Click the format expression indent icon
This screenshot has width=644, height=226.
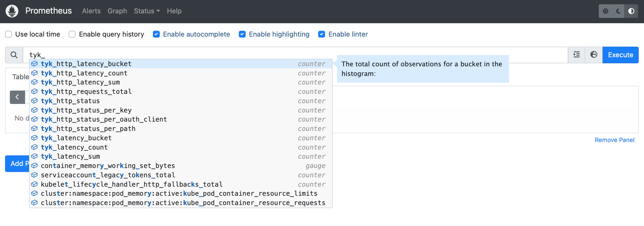pyautogui.click(x=577, y=55)
